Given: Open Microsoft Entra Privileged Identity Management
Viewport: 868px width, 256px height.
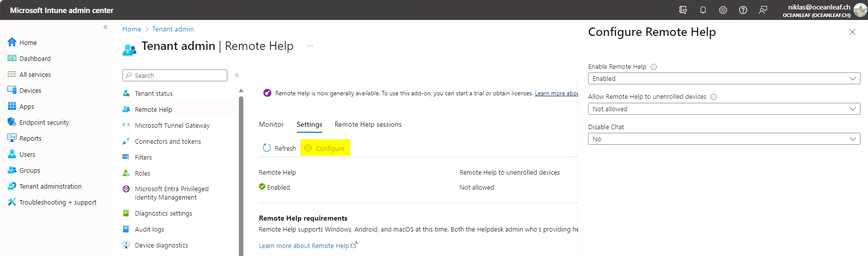Looking at the screenshot, I should pyautogui.click(x=172, y=193).
